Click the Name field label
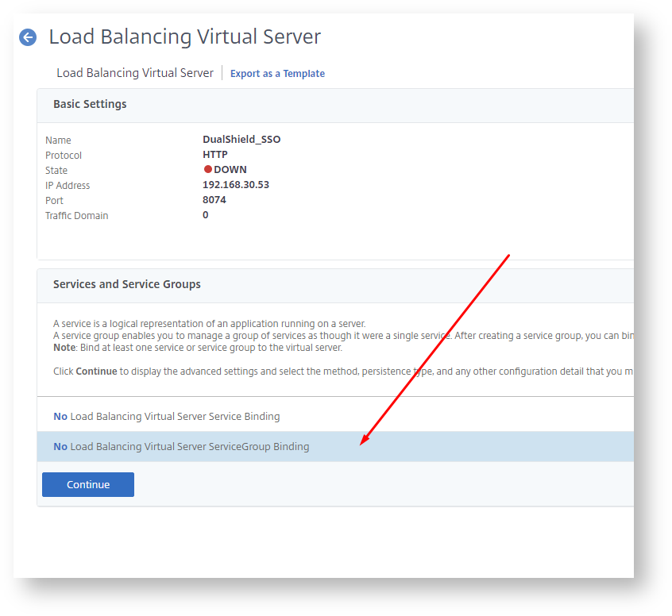672x616 pixels. coord(58,141)
